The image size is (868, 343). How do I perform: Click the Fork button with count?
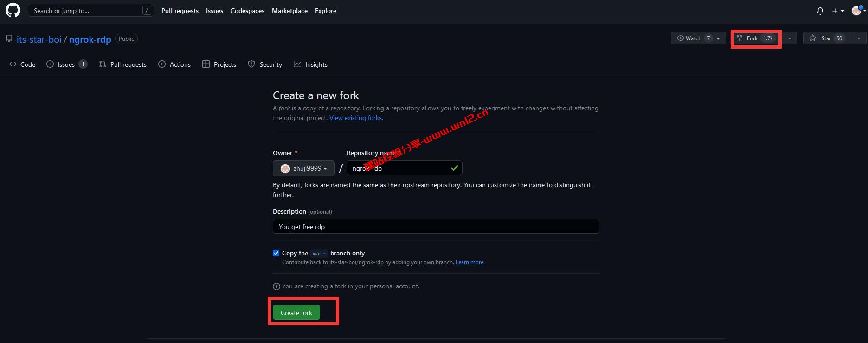[x=755, y=38]
